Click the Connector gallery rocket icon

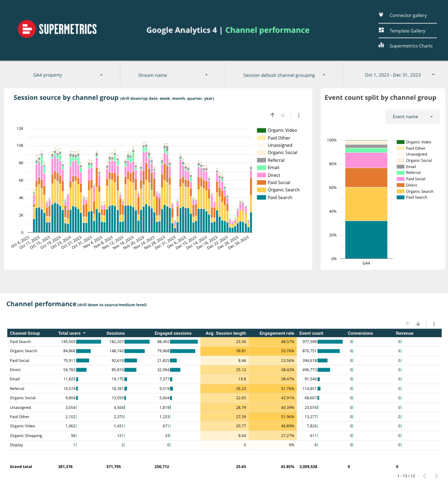[x=381, y=14]
